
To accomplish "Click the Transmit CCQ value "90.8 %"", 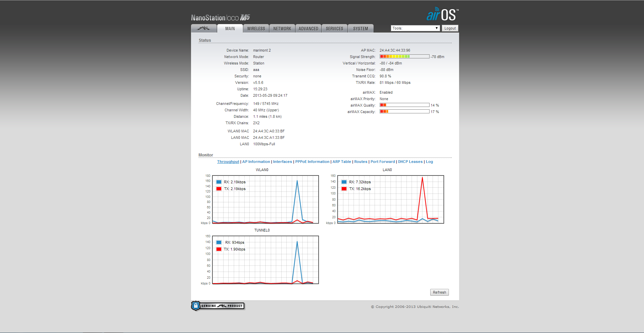I will point(385,76).
